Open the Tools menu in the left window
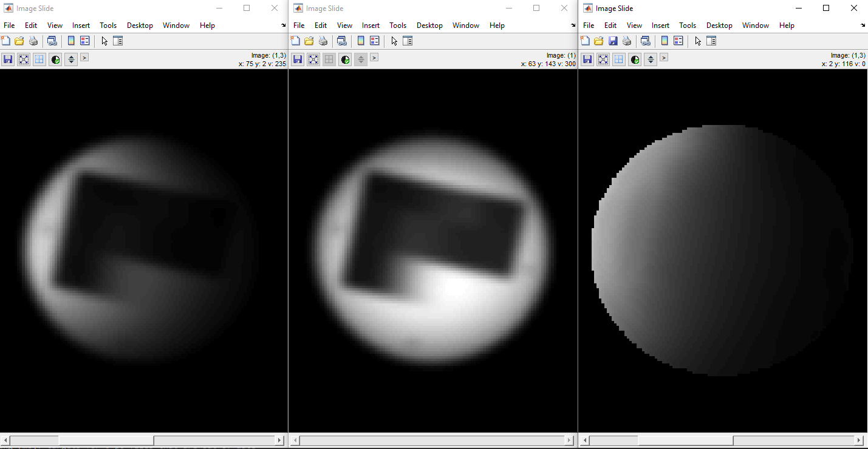This screenshot has width=868, height=449. point(108,25)
